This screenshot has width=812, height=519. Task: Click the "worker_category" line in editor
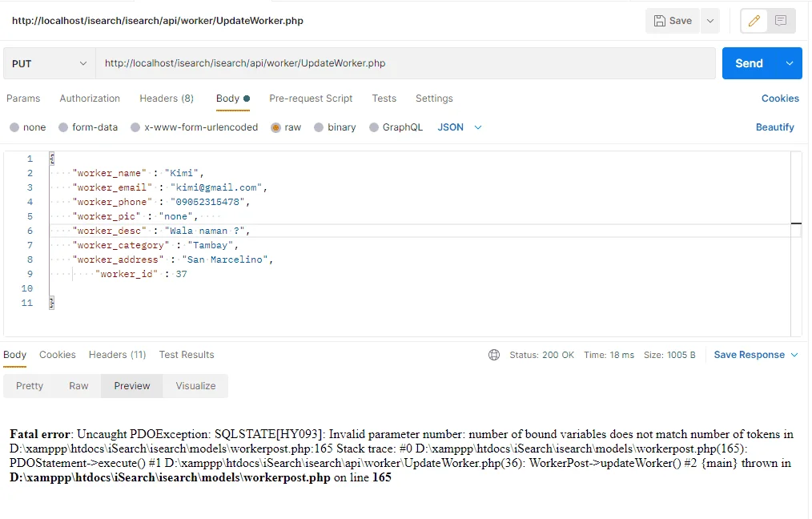[155, 246]
